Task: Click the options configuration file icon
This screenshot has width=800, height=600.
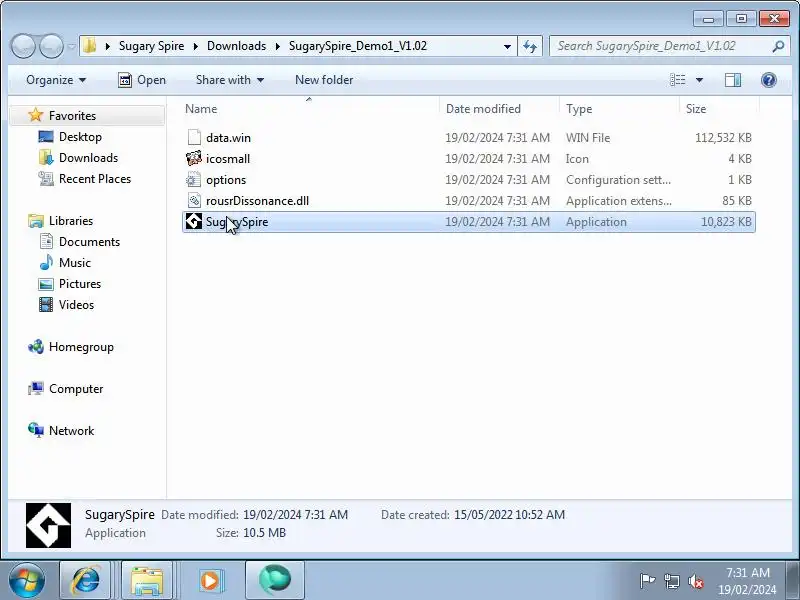Action: click(194, 180)
